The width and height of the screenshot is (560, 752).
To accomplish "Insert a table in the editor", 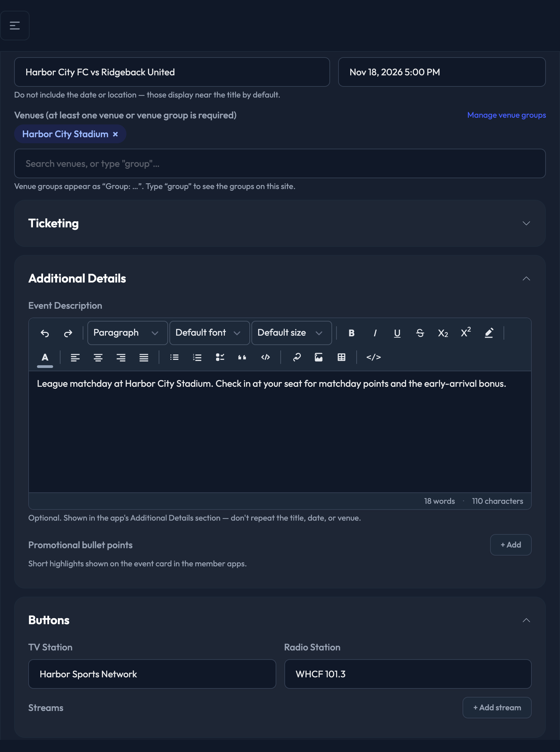I will tap(342, 357).
